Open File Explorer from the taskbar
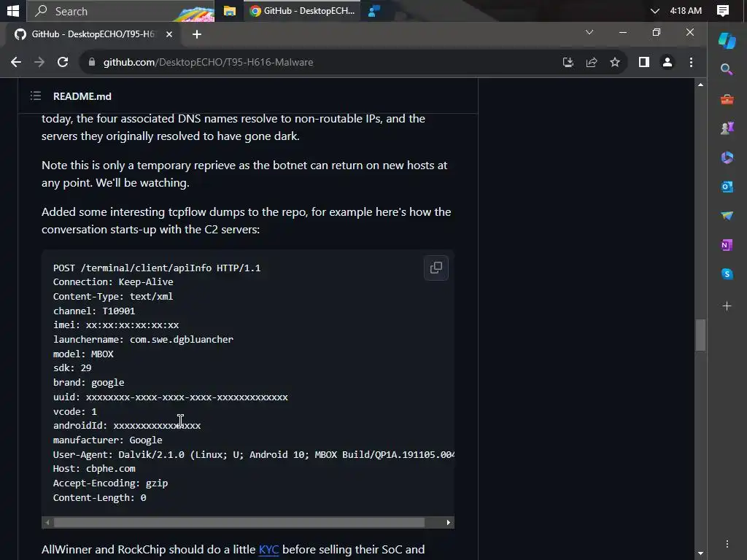Screen dimensions: 747x560 (x=230, y=10)
